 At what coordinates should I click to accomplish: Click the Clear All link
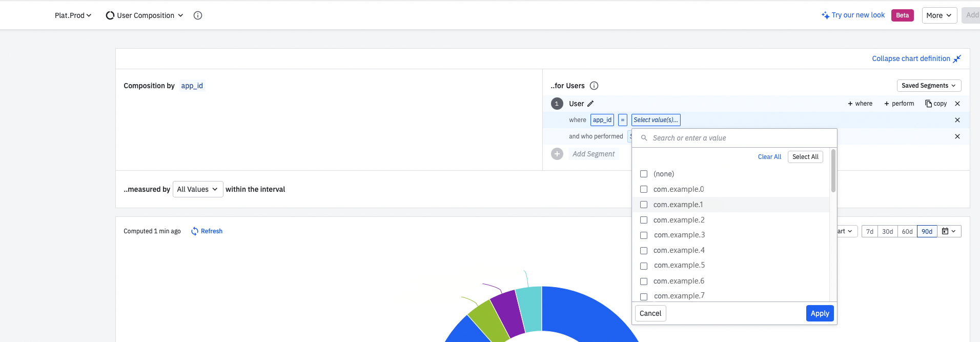769,157
